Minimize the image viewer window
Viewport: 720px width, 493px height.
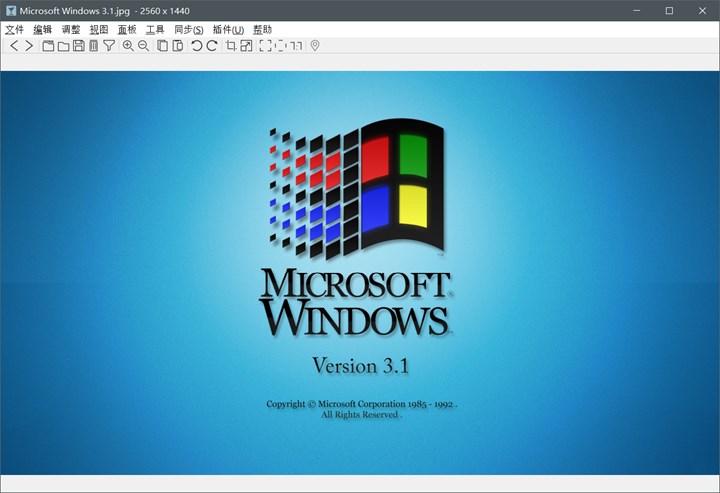point(636,11)
